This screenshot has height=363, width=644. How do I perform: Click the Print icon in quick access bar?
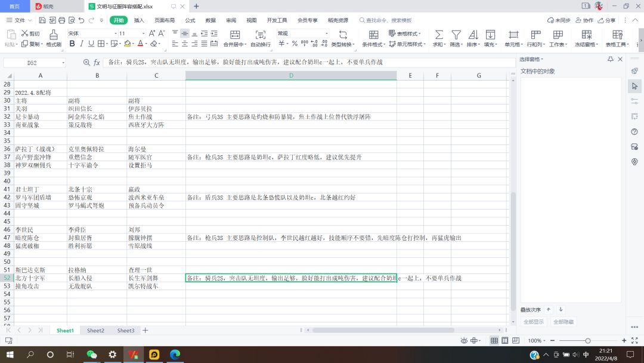point(61,20)
